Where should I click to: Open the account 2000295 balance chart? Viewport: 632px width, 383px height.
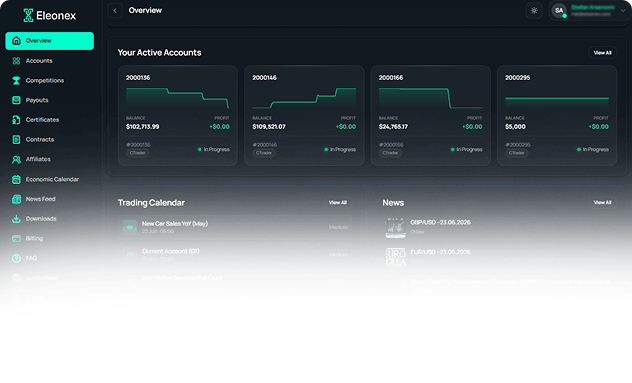(557, 98)
